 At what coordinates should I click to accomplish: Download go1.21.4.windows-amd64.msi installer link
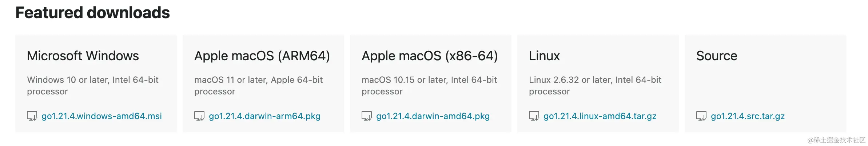click(x=101, y=116)
